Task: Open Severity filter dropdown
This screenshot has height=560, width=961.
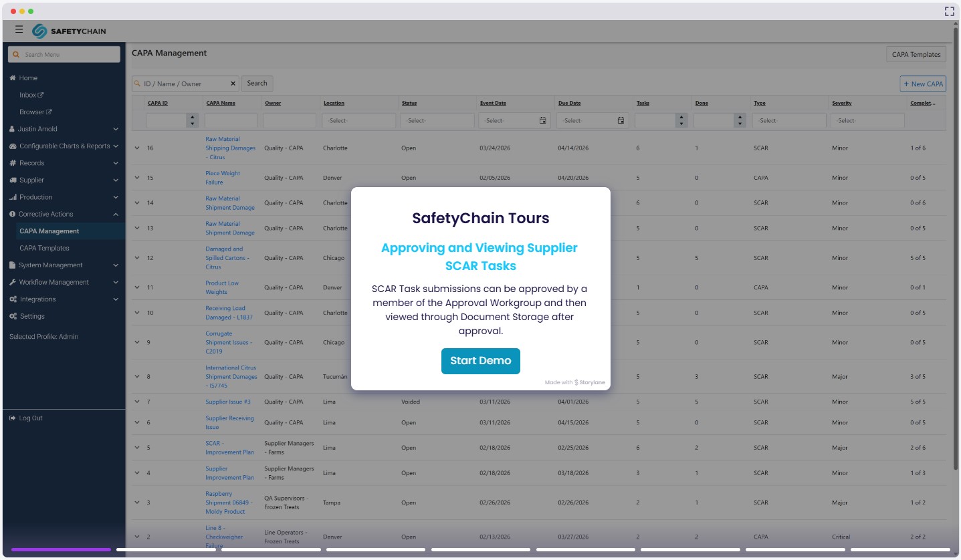Action: click(x=867, y=120)
